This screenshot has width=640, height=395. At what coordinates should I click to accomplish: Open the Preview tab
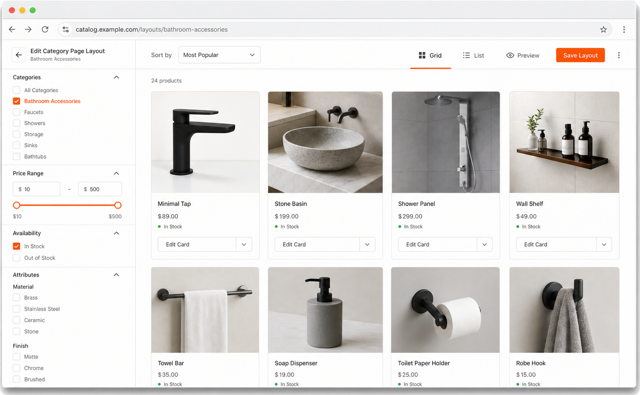pos(522,55)
